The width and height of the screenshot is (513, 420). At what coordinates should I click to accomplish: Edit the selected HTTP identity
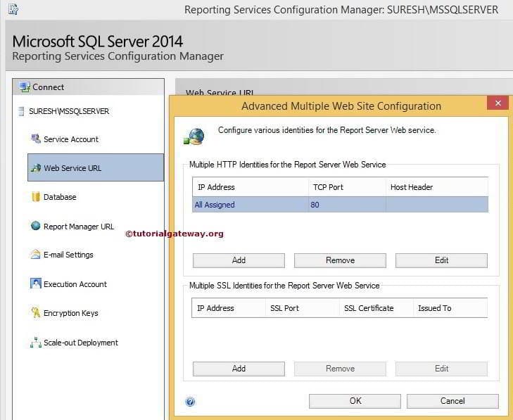(441, 260)
